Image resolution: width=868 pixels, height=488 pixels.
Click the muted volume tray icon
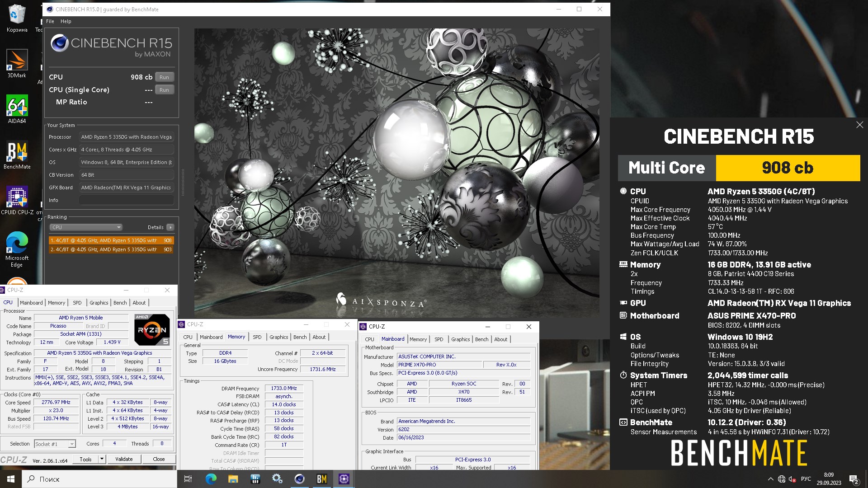click(792, 479)
